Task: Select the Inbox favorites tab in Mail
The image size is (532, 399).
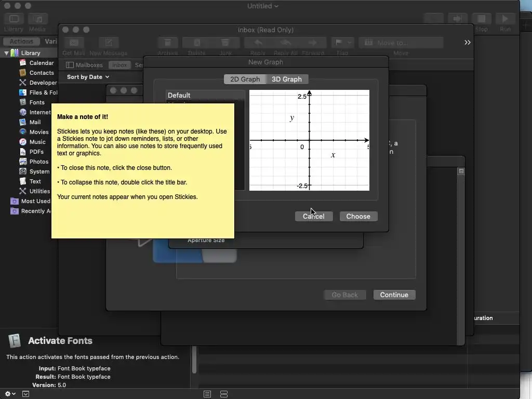Action: pyautogui.click(x=119, y=65)
